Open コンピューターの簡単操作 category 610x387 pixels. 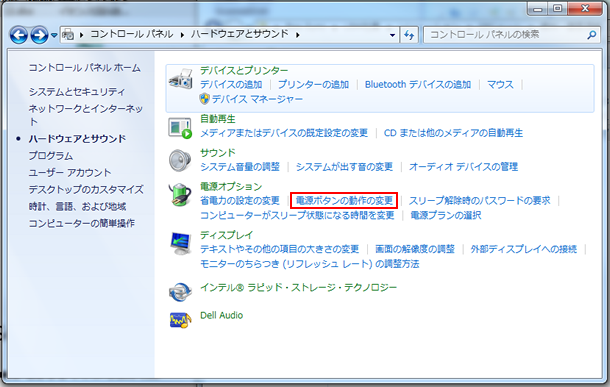pos(81,224)
